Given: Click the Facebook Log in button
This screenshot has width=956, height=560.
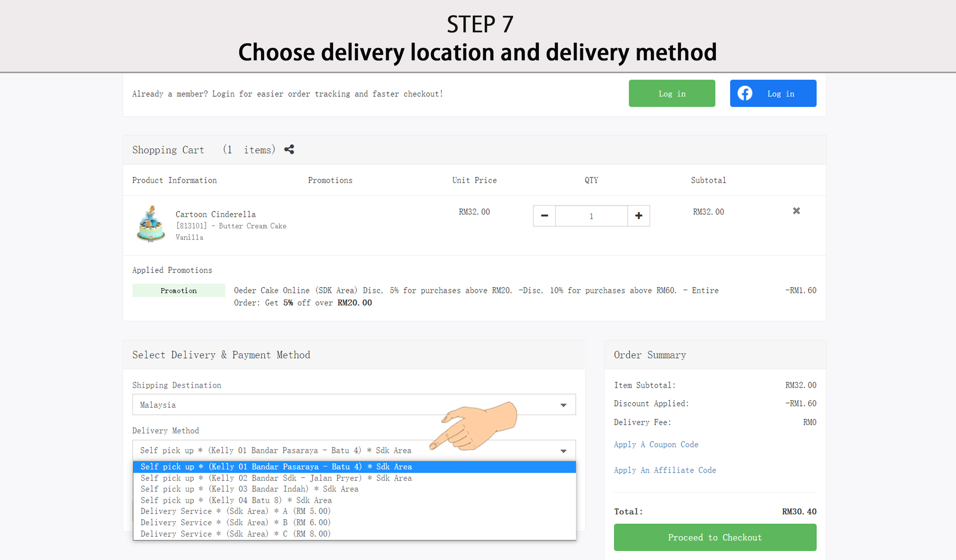Looking at the screenshot, I should 773,93.
